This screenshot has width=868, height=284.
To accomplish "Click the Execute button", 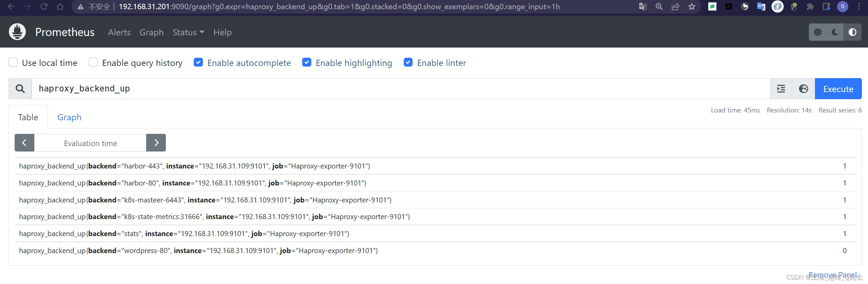I will pos(838,89).
